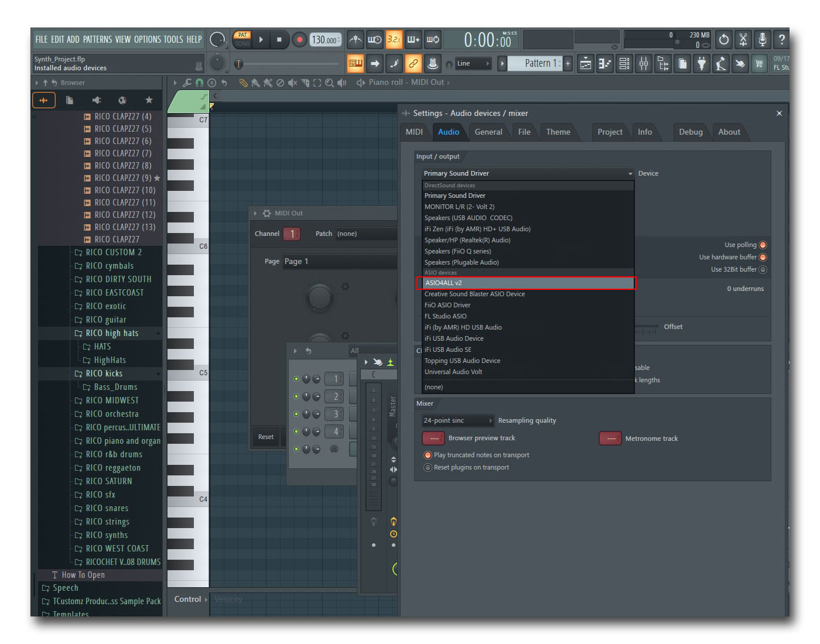Open the Line snap dropdown
This screenshot has height=644, width=820.
[x=473, y=63]
